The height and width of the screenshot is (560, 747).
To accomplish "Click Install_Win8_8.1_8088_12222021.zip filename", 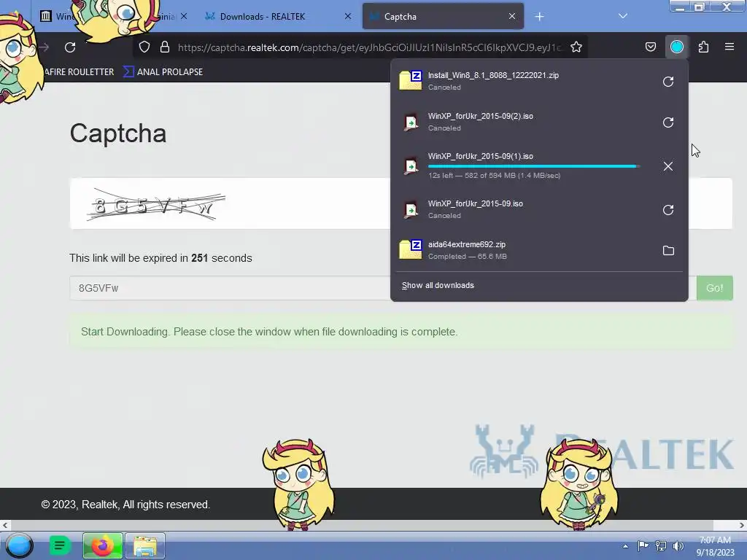I will click(x=493, y=75).
